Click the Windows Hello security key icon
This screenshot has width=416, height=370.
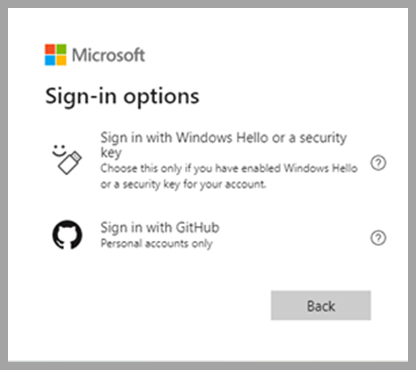pos(67,160)
